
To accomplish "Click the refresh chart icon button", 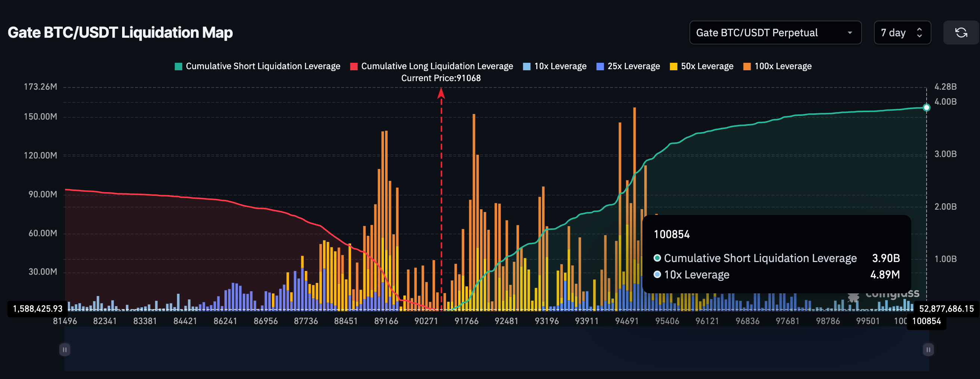I will click(x=961, y=33).
